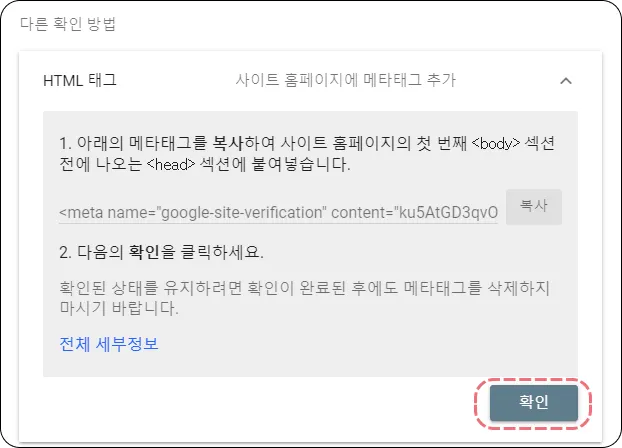This screenshot has height=448, width=622.
Task: Click the 섹션에 붙여넣습니다 text in step 1
Action: 275,164
